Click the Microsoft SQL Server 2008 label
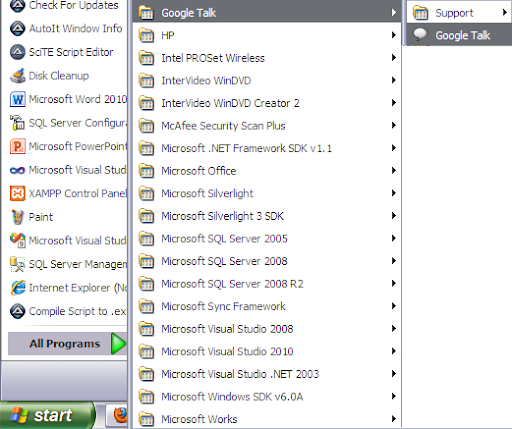512x429 pixels. point(224,261)
